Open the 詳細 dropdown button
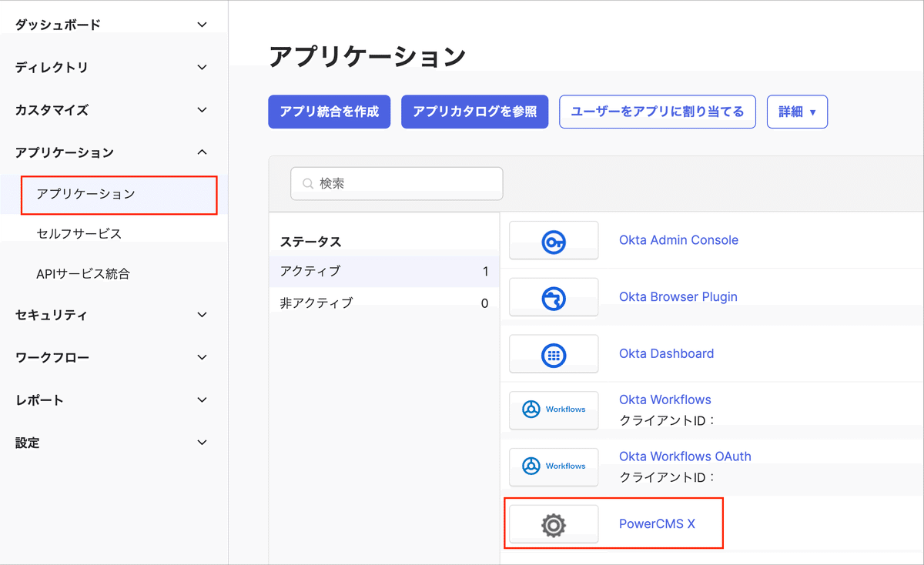The image size is (924, 565). click(797, 112)
